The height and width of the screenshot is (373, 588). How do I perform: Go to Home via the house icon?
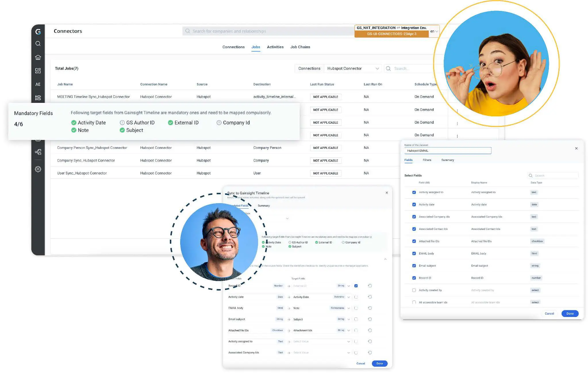pos(38,57)
